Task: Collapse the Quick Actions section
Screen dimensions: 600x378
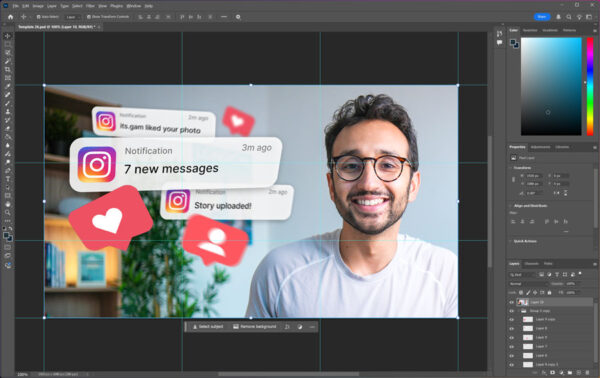Action: coord(510,241)
